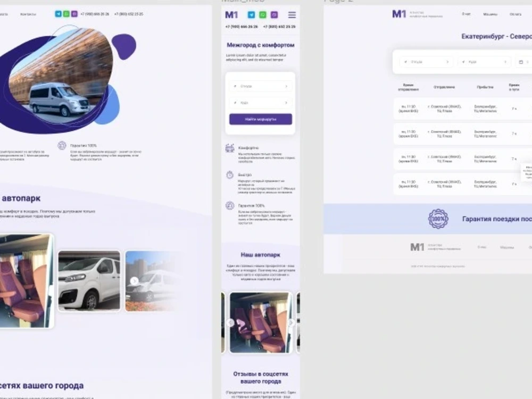Click the Гарантия 100% icon in mobile mockup
532x399 pixels.
230,205
